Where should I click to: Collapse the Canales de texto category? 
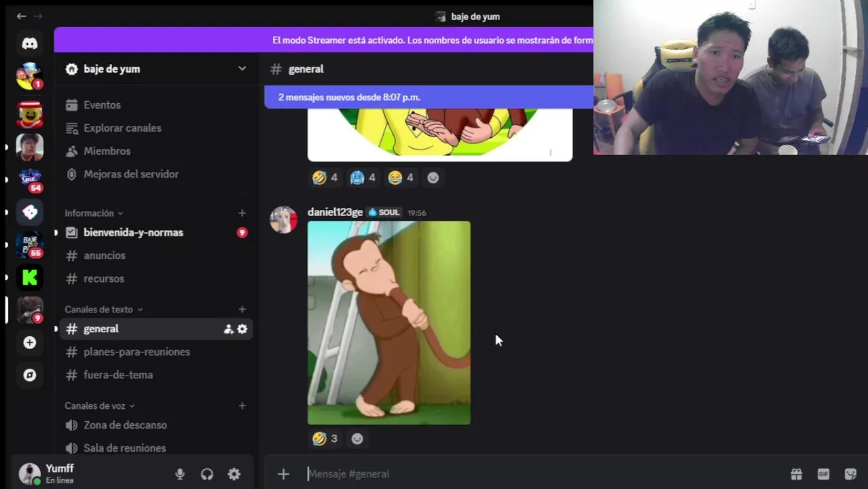[x=104, y=310]
